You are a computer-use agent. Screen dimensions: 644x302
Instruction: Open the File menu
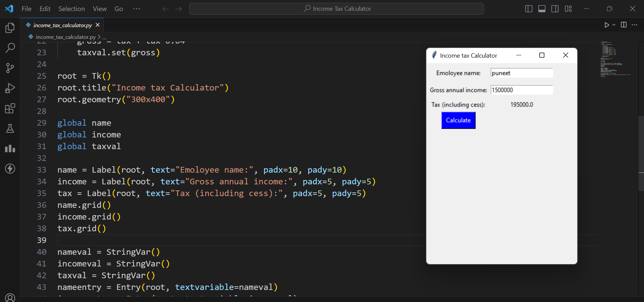26,9
